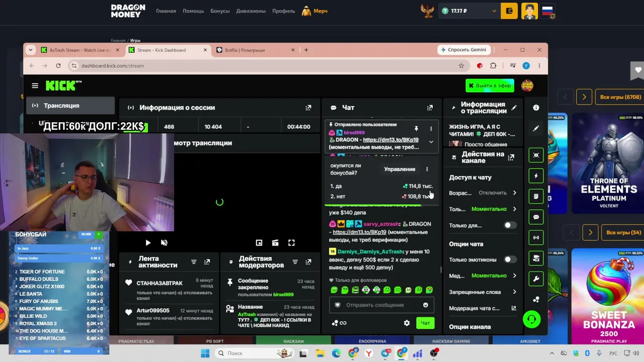Open poll three-dot options menu
The height and width of the screenshot is (362, 644).
point(427,169)
